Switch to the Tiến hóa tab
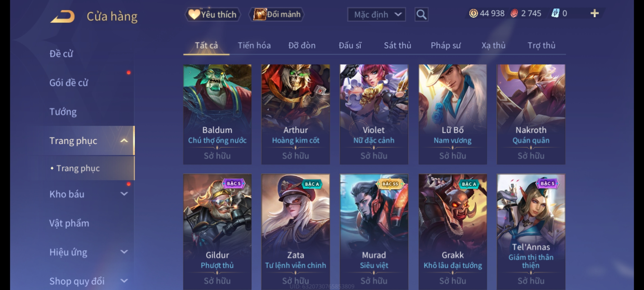This screenshot has height=290, width=644. (254, 45)
